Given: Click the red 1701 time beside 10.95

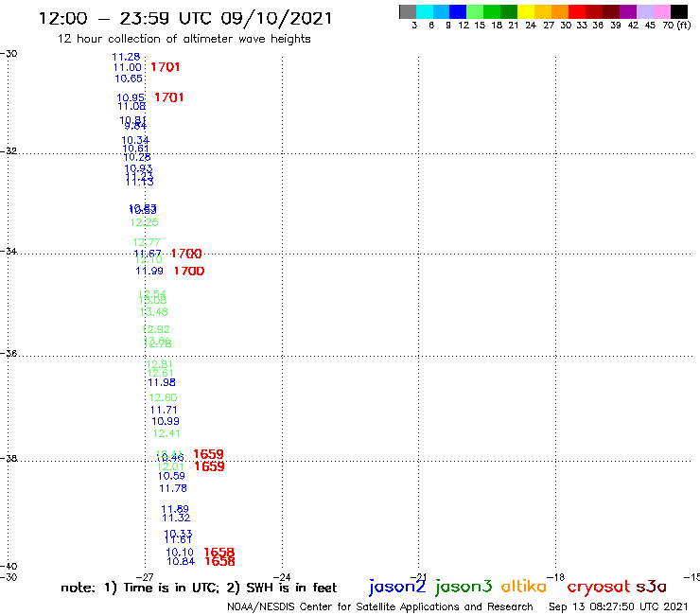Looking at the screenshot, I should pyautogui.click(x=168, y=97).
